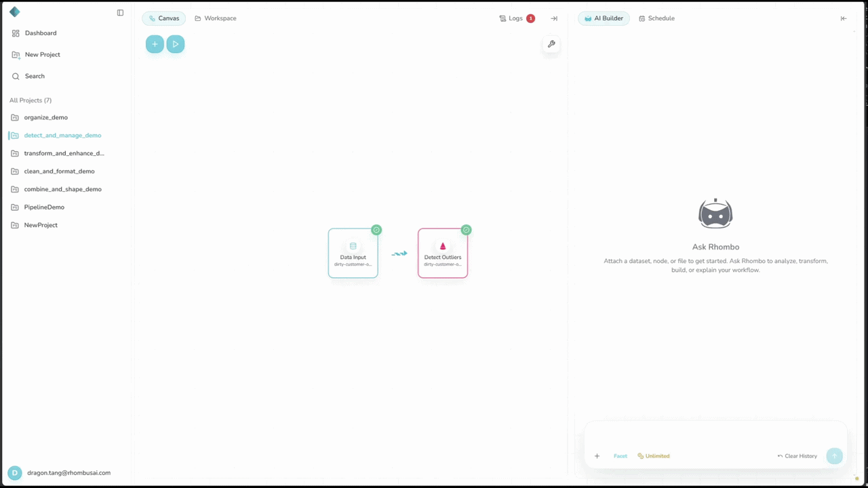Click the red Logs notification badge

pyautogui.click(x=530, y=18)
